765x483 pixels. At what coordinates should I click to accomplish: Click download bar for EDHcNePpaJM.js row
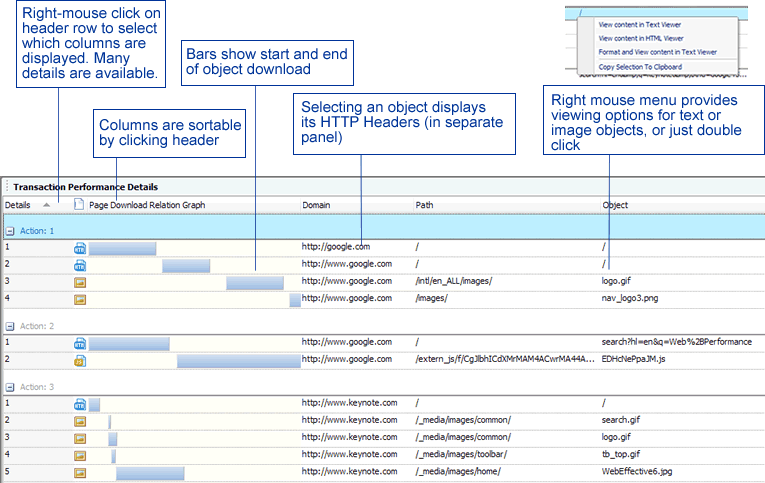pos(239,361)
